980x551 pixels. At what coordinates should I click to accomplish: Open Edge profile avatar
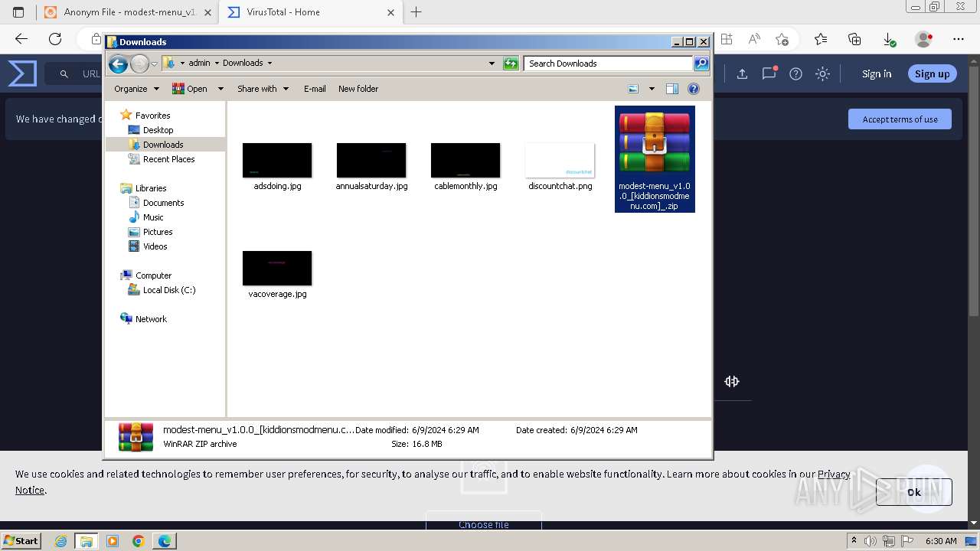(923, 39)
